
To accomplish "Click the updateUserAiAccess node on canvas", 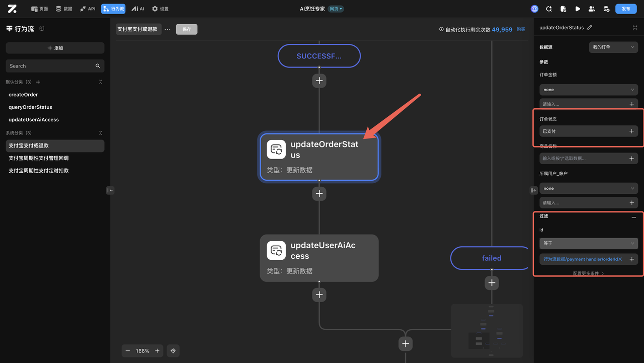I will [x=319, y=258].
